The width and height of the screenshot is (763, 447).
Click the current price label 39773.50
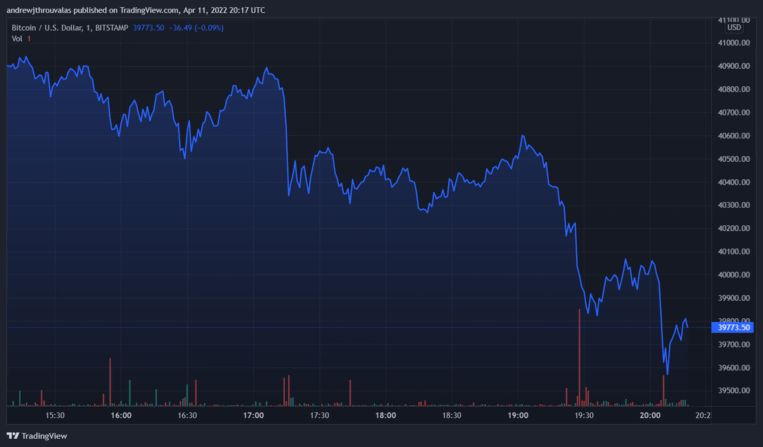point(735,327)
